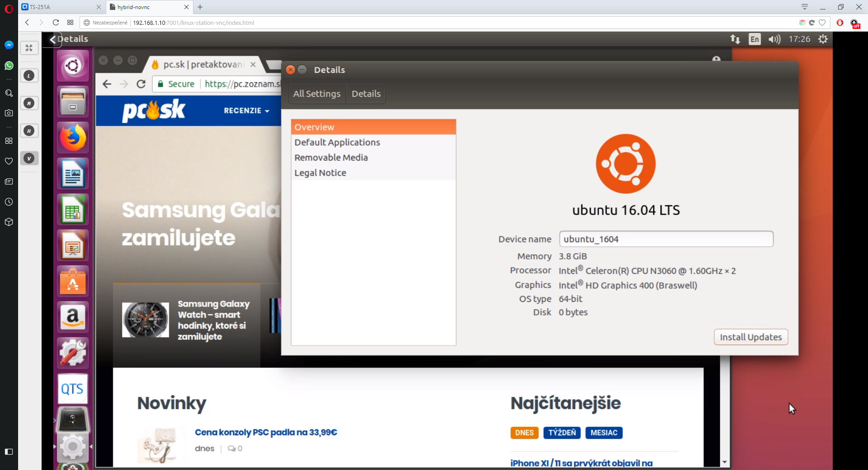868x470 pixels.
Task: Expand RECENZIE dropdown on pc.sk
Action: 246,111
